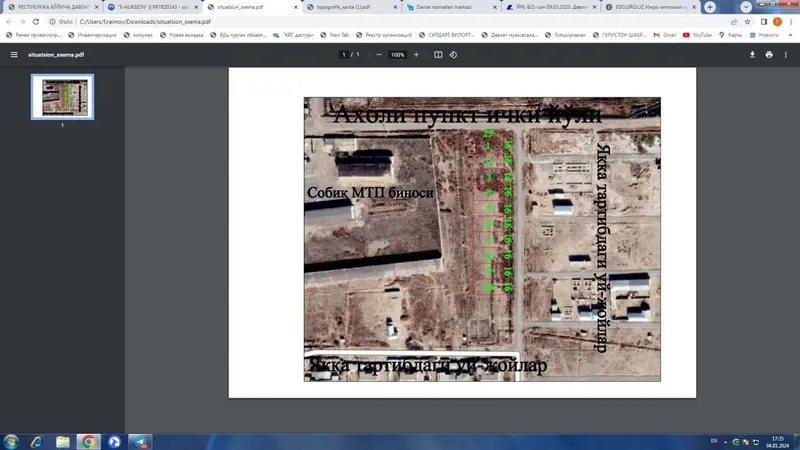Select the page 1 thumbnail
This screenshot has width=800, height=450.
[62, 97]
